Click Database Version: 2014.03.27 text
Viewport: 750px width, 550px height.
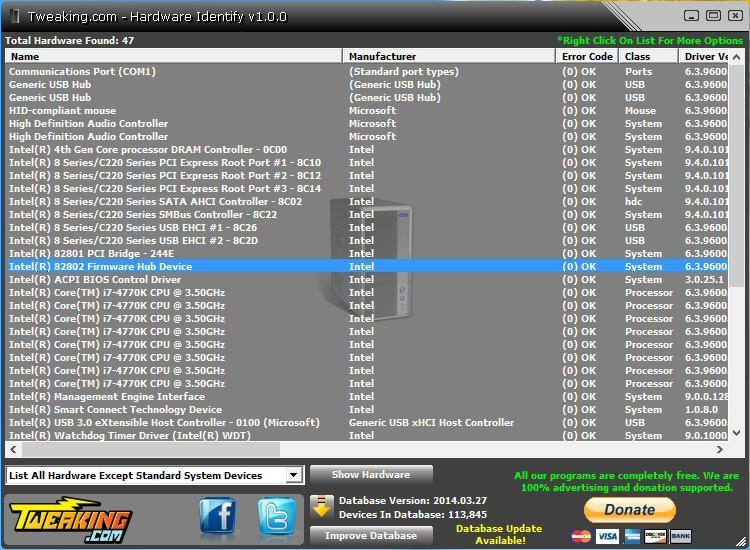coord(413,500)
